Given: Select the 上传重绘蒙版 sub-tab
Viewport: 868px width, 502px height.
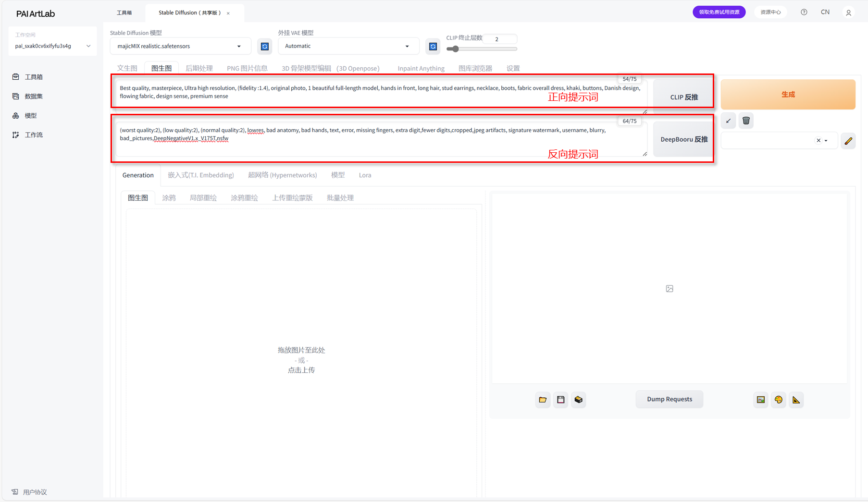Looking at the screenshot, I should click(292, 198).
